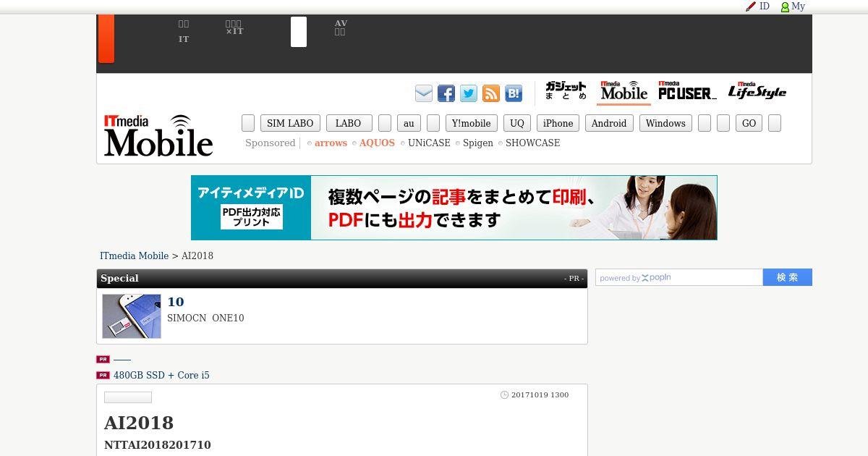Click the date '20171019 1300'
This screenshot has height=456, width=868.
[x=540, y=395]
